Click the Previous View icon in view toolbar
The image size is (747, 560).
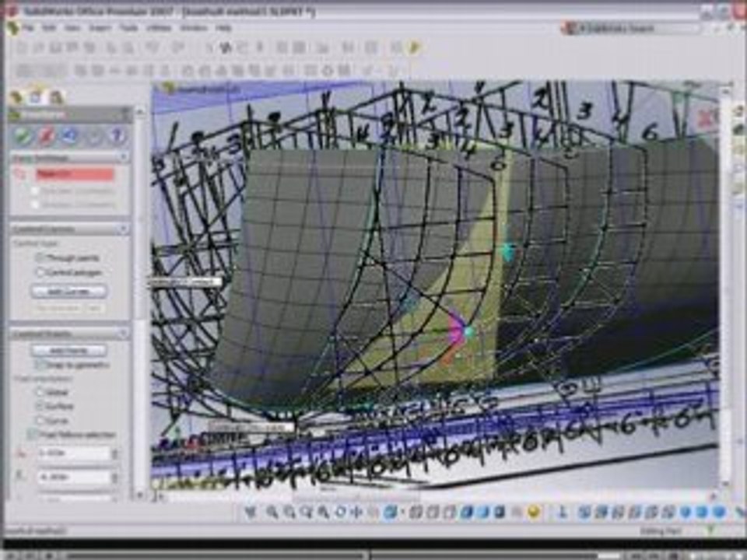(251, 513)
